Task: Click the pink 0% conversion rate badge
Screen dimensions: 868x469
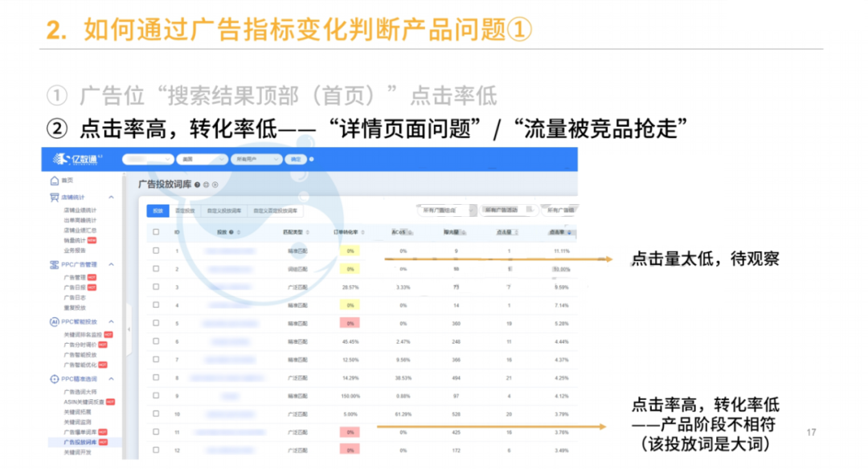Action: click(x=350, y=324)
